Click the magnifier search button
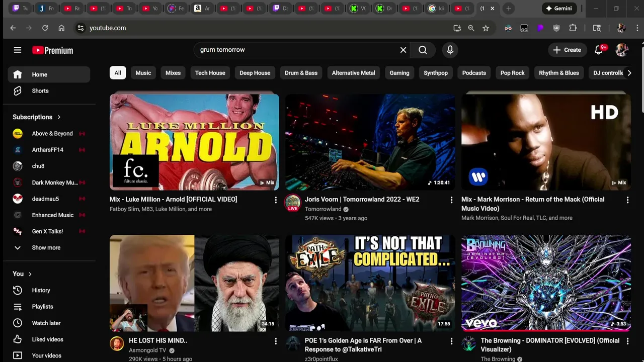This screenshot has height=362, width=644. point(423,50)
